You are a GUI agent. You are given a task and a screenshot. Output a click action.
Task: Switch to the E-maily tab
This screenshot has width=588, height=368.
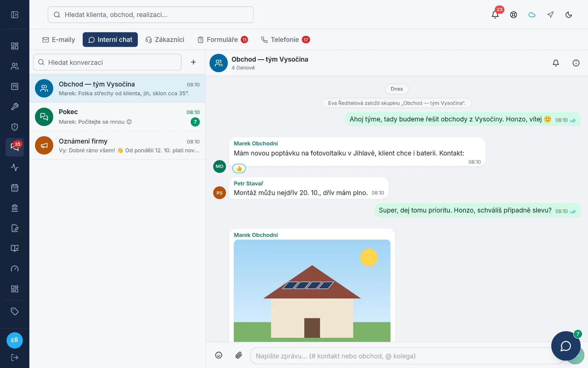tap(59, 40)
